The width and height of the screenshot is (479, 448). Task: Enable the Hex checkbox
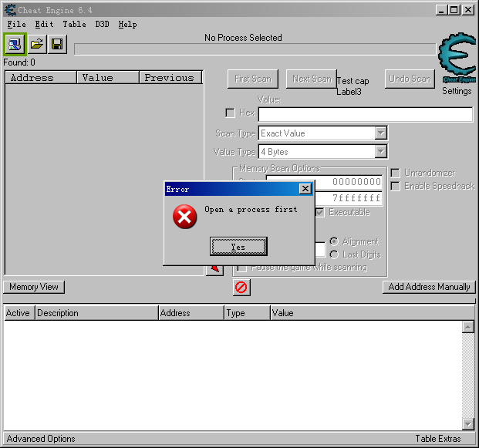(x=230, y=113)
